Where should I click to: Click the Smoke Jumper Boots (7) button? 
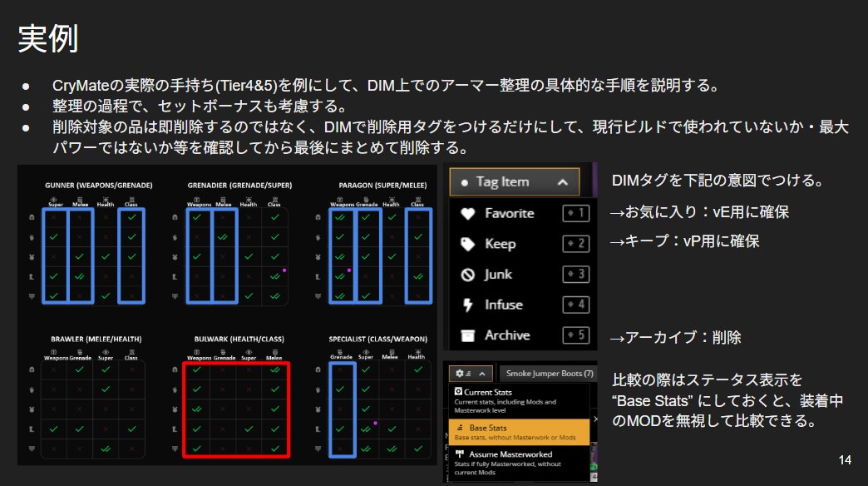coord(550,374)
